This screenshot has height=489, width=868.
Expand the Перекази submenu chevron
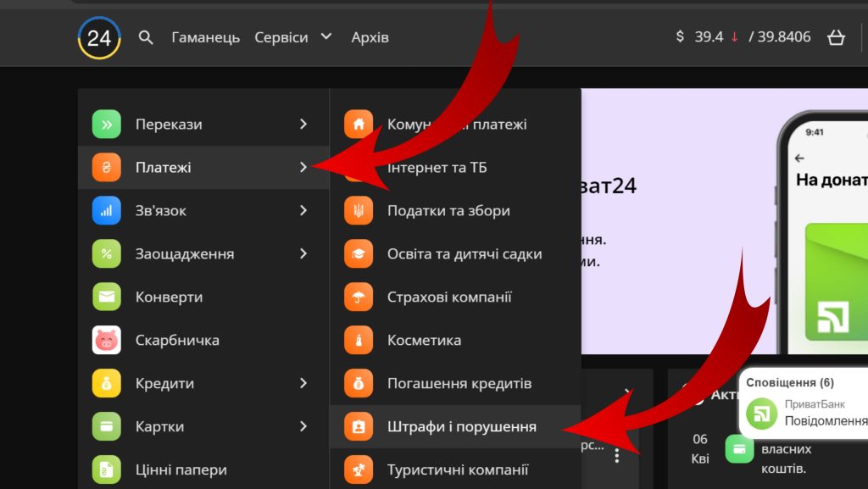tap(303, 125)
